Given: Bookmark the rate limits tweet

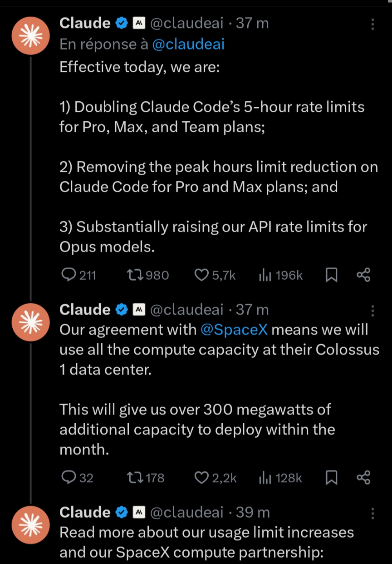Looking at the screenshot, I should pyautogui.click(x=332, y=275).
